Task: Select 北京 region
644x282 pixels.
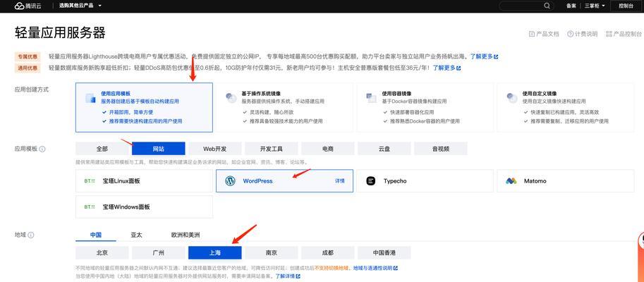Action: coord(102,253)
